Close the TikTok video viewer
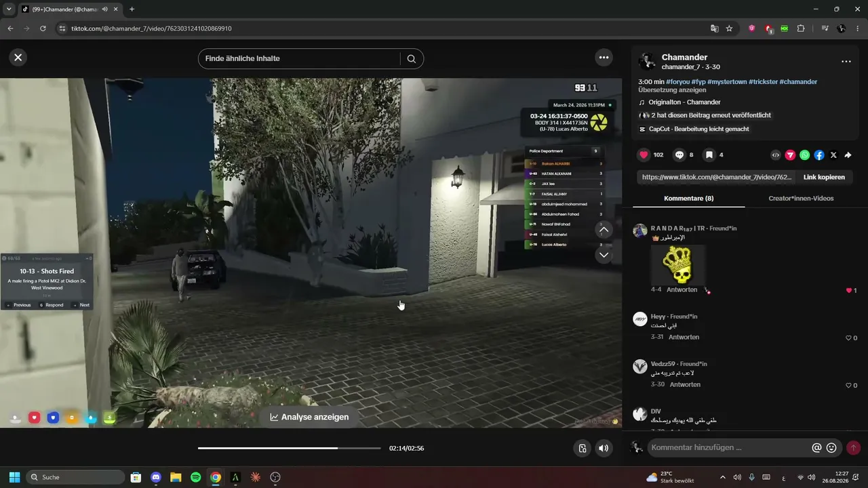868x488 pixels. tap(18, 58)
